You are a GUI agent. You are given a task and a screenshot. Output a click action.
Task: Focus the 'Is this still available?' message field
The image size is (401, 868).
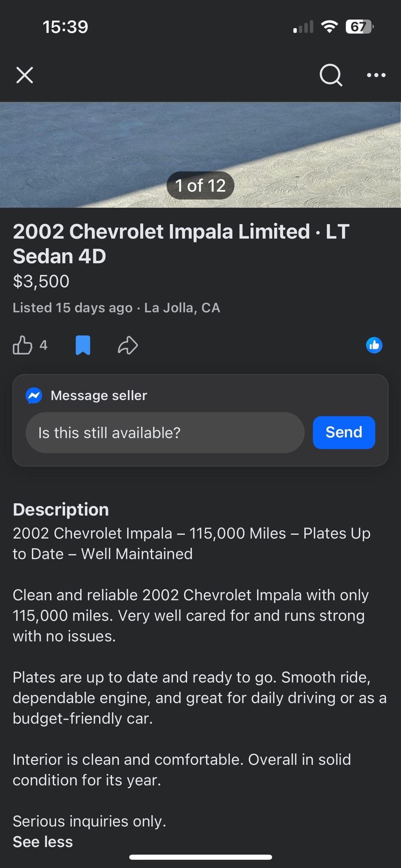tap(165, 433)
